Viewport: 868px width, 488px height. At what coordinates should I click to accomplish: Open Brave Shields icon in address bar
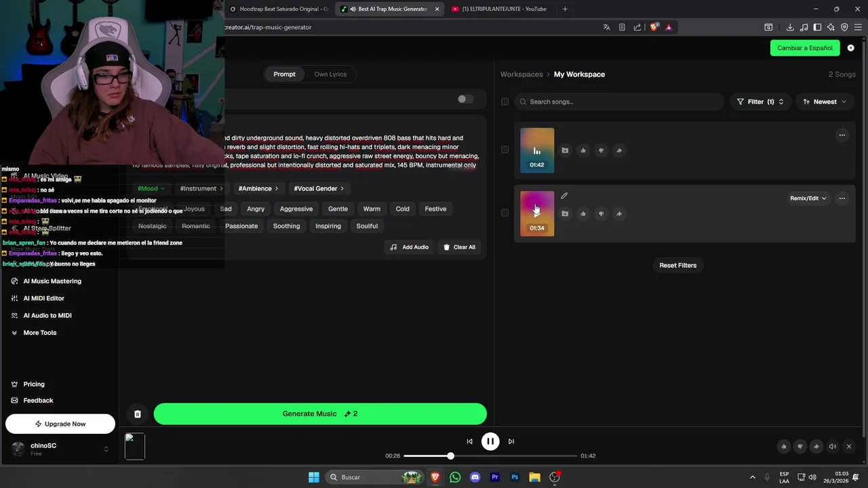coord(654,27)
